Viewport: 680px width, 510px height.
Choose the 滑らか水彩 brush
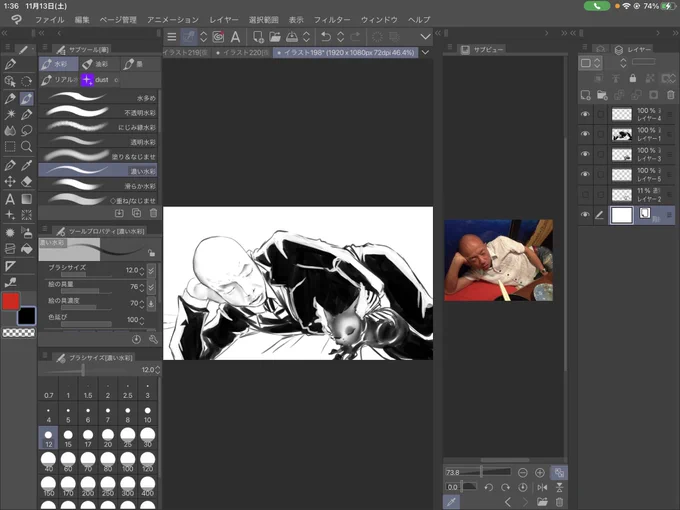(98, 186)
